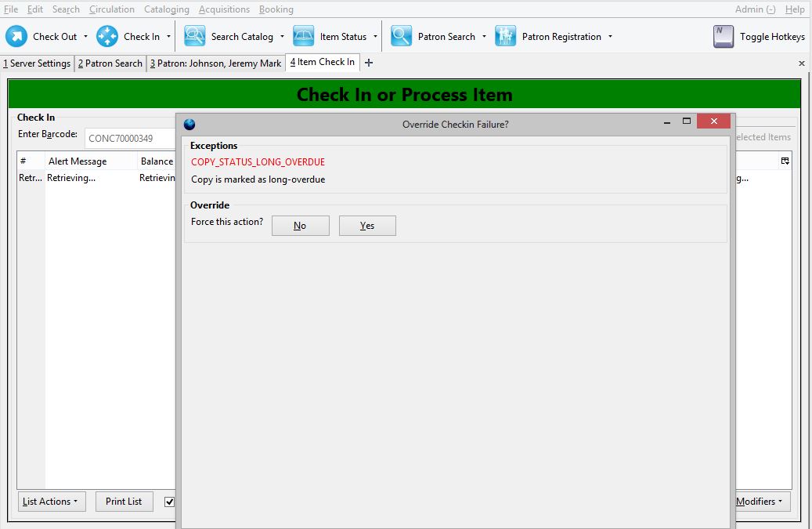Image resolution: width=812 pixels, height=529 pixels.
Task: Expand the Patron Registration dropdown arrow
Action: [x=610, y=37]
